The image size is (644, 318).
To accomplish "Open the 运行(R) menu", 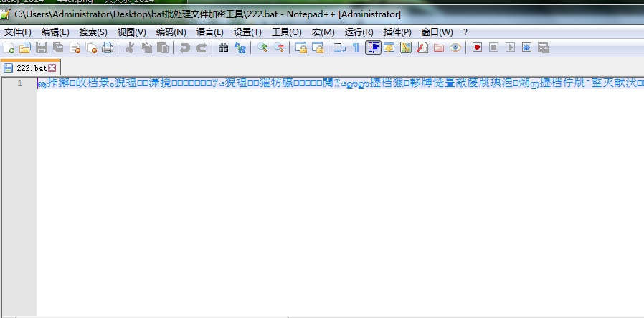I will coord(359,32).
